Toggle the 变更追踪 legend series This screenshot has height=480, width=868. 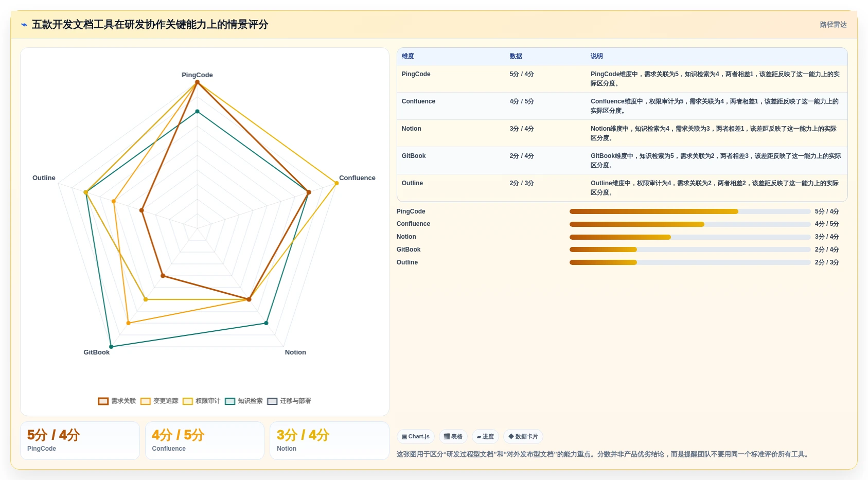coord(159,401)
